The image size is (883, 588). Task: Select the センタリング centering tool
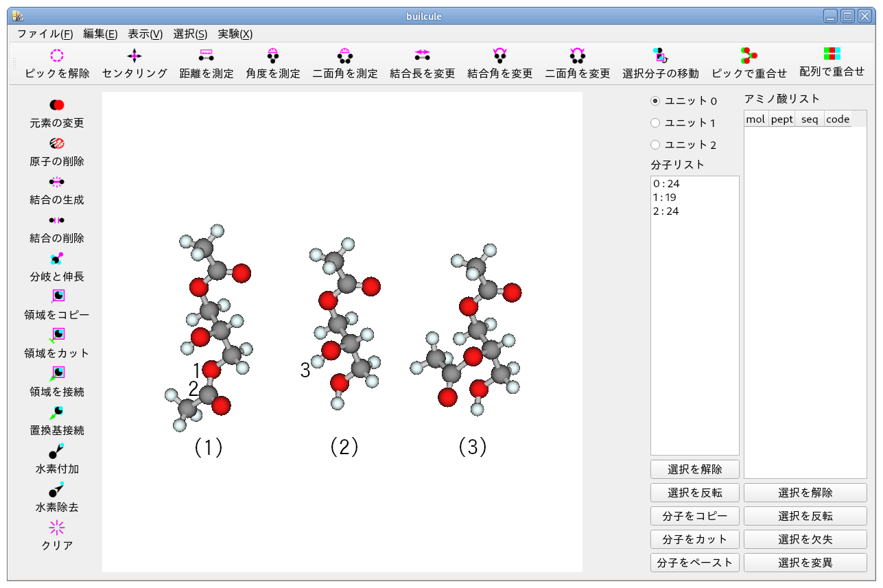(134, 56)
